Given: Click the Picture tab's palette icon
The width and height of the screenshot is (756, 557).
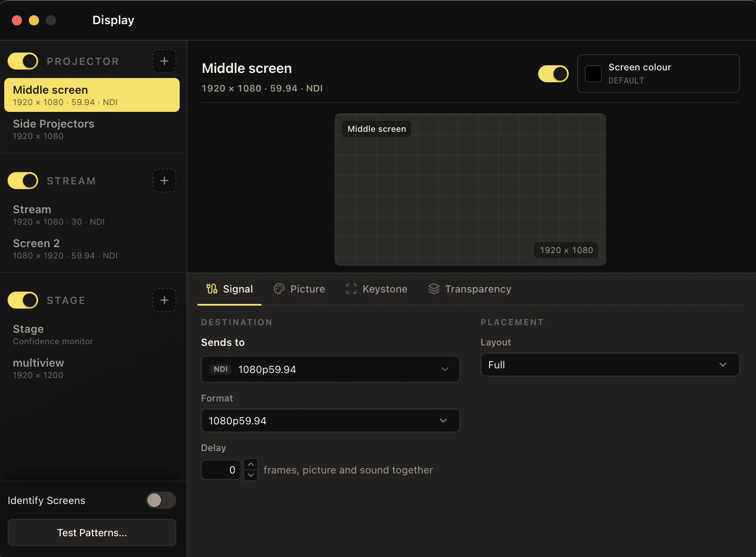Looking at the screenshot, I should (279, 289).
